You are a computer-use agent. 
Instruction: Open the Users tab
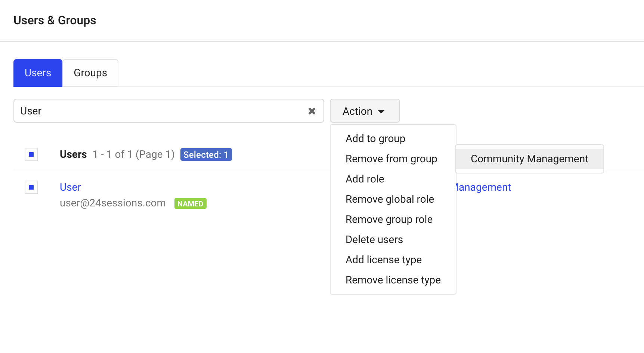[x=38, y=73]
